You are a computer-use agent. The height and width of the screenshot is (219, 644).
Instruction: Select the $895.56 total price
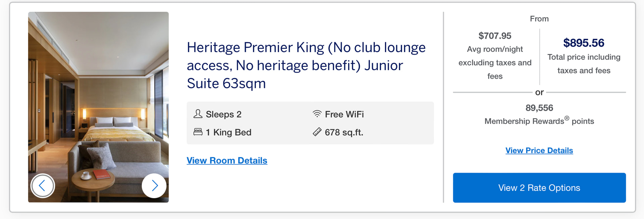coord(584,43)
